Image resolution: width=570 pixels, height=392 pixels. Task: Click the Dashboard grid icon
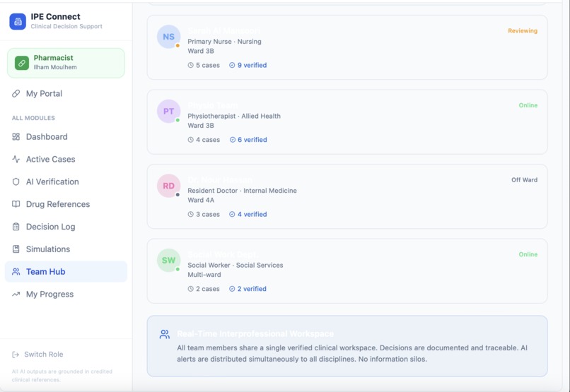tap(16, 137)
